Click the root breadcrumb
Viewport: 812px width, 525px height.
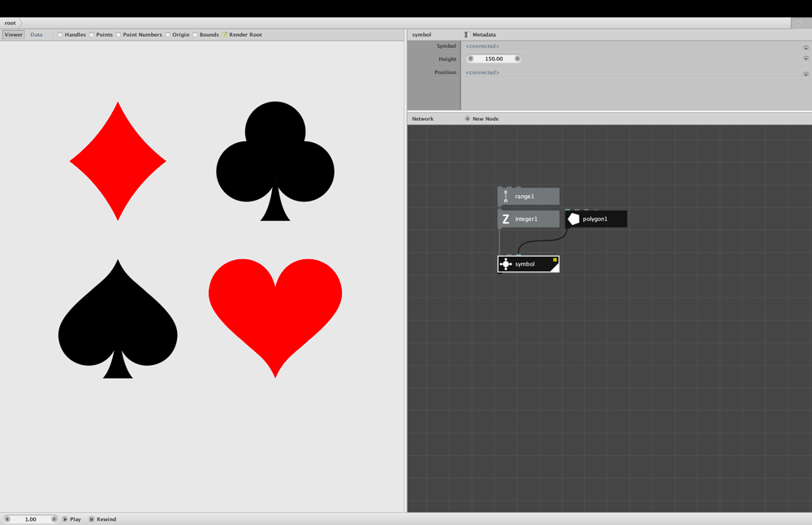pos(11,24)
